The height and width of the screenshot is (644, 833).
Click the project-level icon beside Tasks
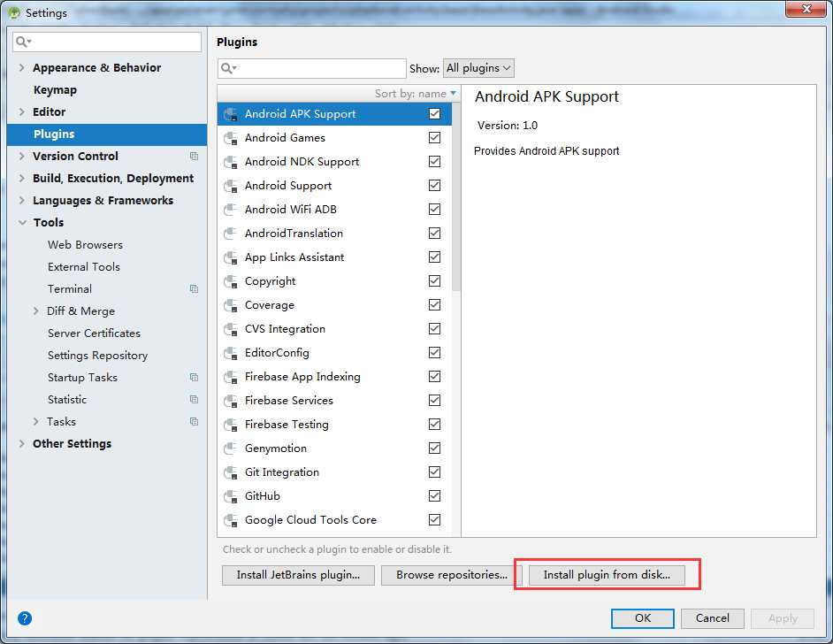coord(194,421)
